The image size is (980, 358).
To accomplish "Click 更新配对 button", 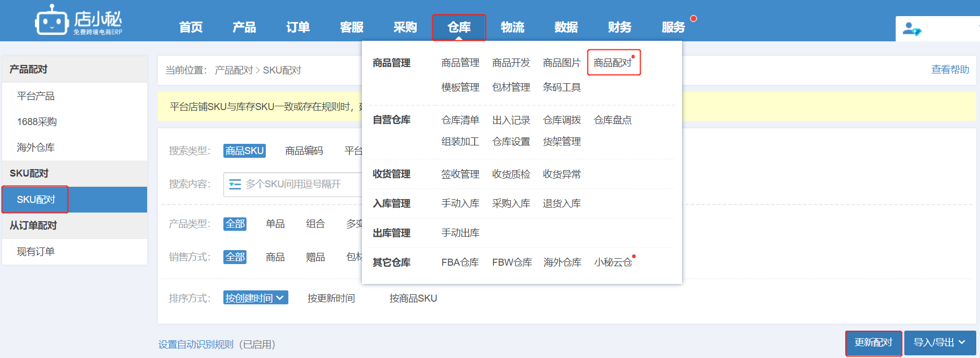I will [874, 342].
